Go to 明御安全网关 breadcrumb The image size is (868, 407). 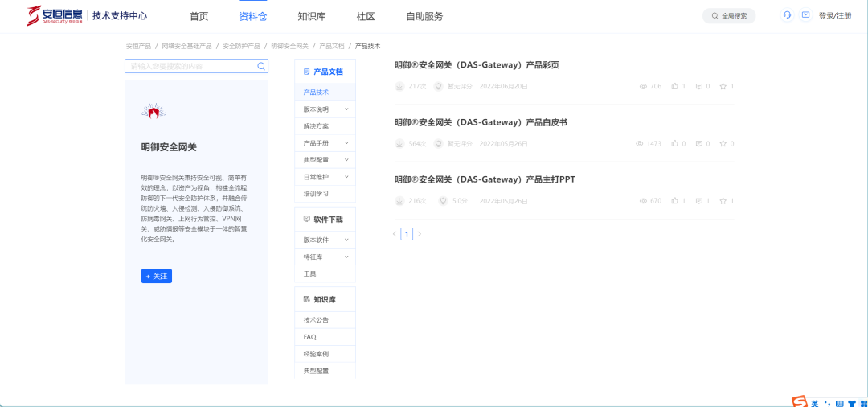[x=289, y=47]
